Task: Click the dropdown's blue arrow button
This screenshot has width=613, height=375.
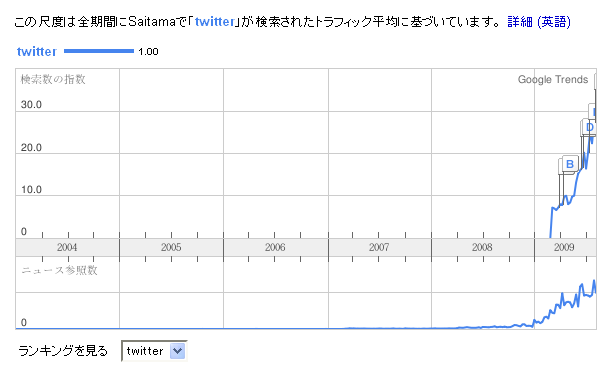Action: point(177,351)
